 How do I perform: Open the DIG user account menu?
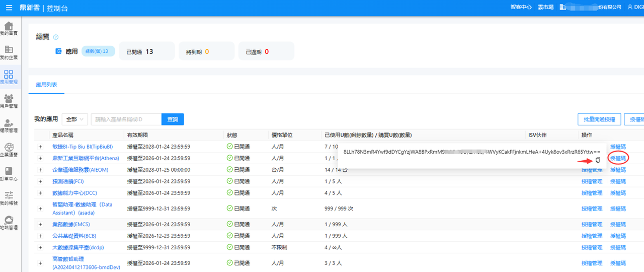635,8
